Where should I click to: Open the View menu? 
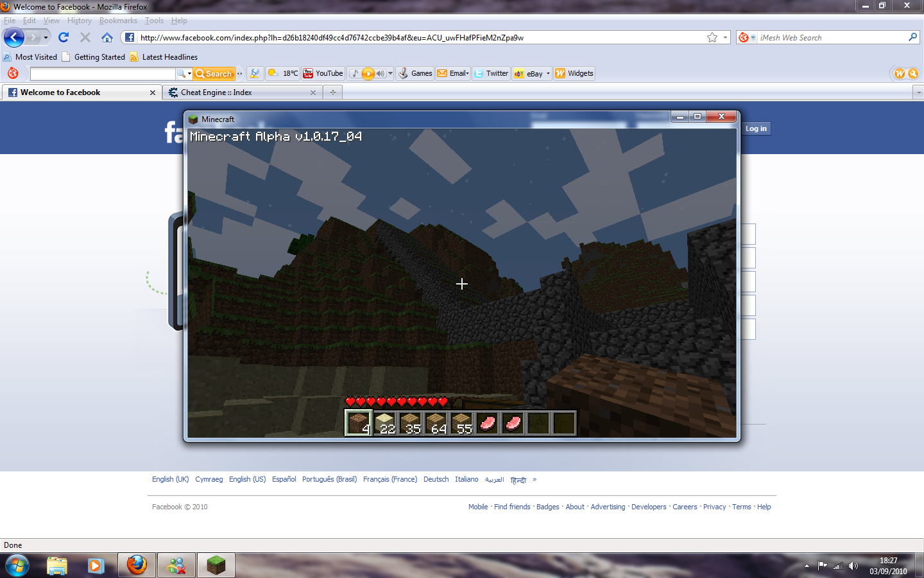[51, 21]
